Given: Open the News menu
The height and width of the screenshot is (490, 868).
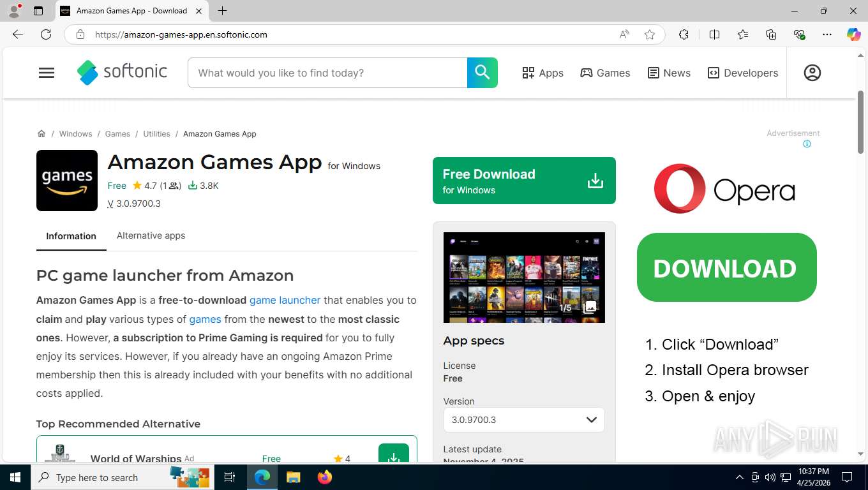Looking at the screenshot, I should click(x=669, y=73).
